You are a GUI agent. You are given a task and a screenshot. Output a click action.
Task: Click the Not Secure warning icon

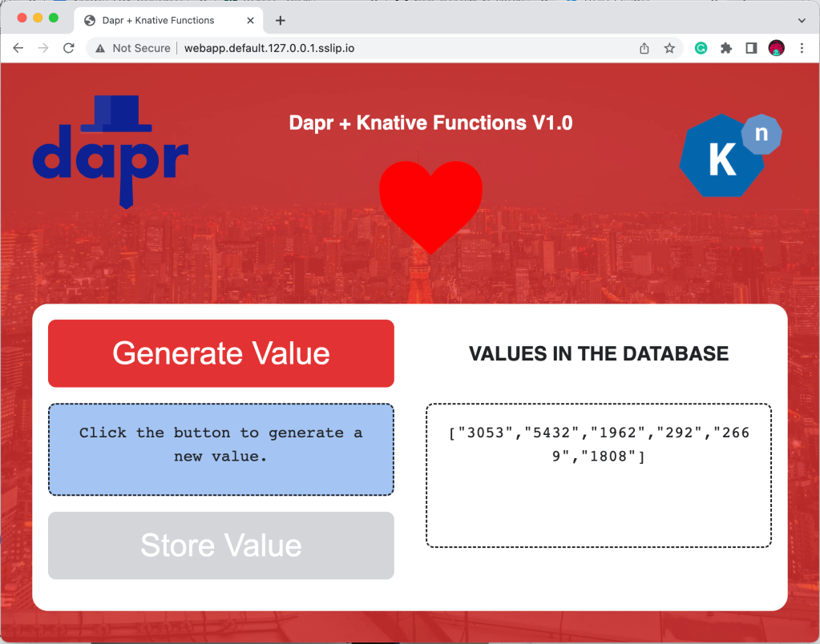pos(100,49)
